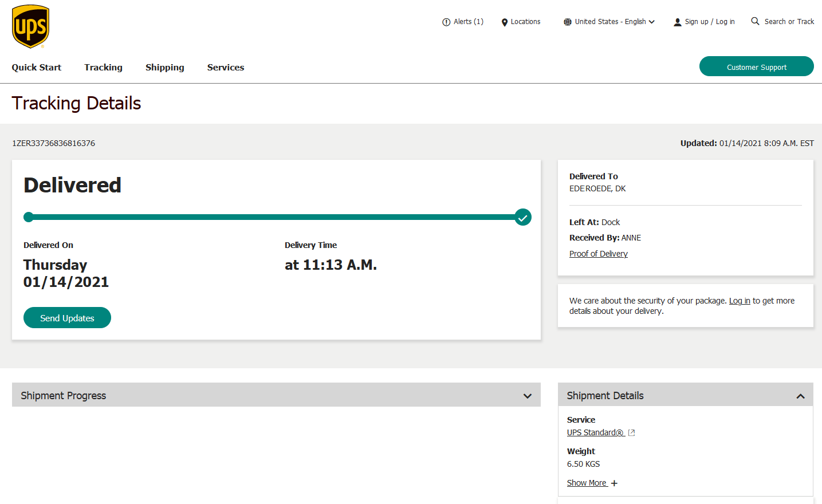The width and height of the screenshot is (822, 504).
Task: Select tracking number 1ZER33736836816376
Action: [x=54, y=143]
